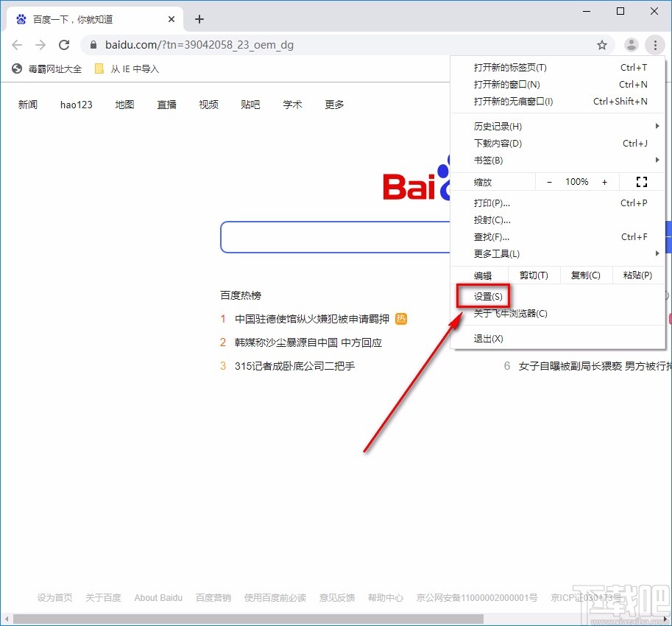Screen dimensions: 672x626
Task: Click the browser back arrow
Action: (17, 45)
